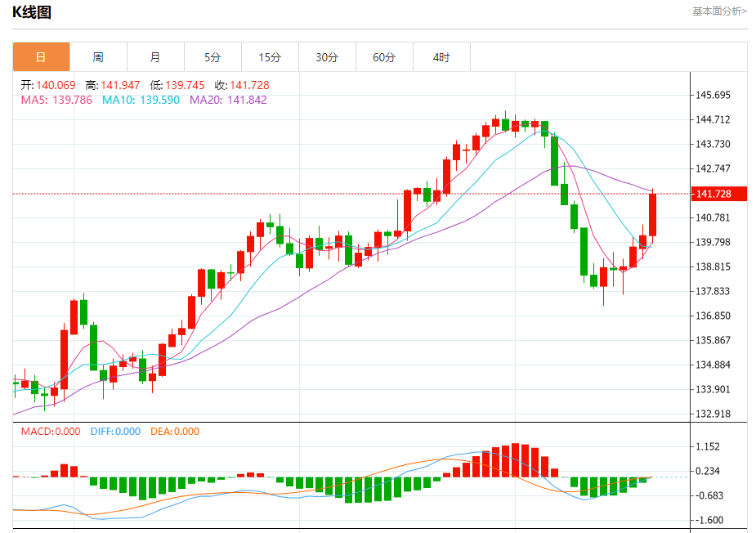Click the 0.234 MACD axis label
This screenshot has height=533, width=756.
tap(707, 471)
